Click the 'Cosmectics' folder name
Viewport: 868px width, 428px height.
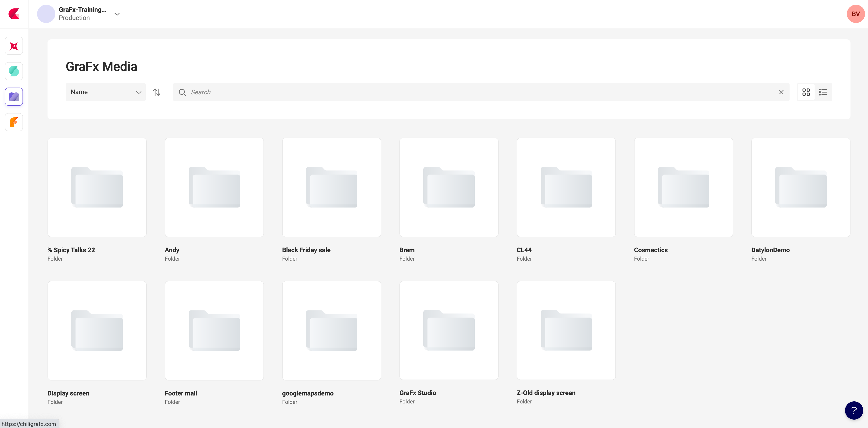click(651, 250)
